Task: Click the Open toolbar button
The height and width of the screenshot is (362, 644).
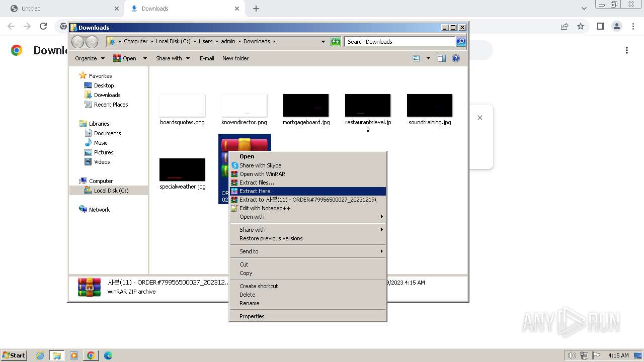Action: click(125, 58)
